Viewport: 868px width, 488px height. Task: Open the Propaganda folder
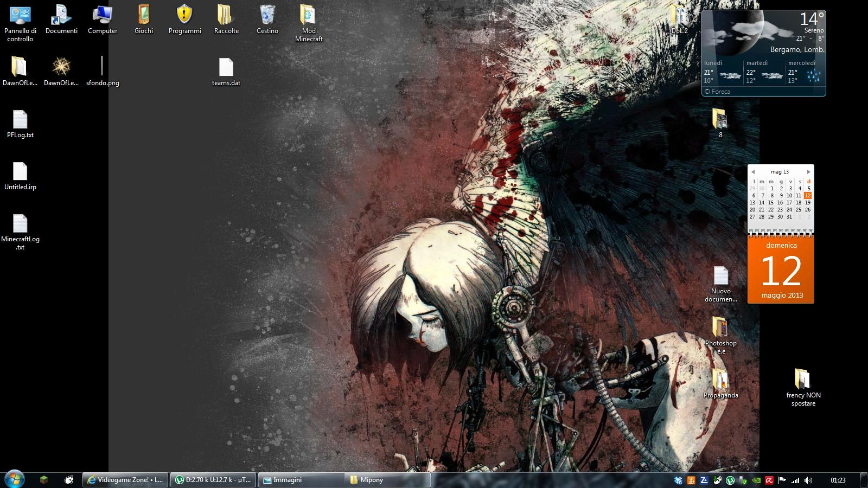(x=720, y=384)
